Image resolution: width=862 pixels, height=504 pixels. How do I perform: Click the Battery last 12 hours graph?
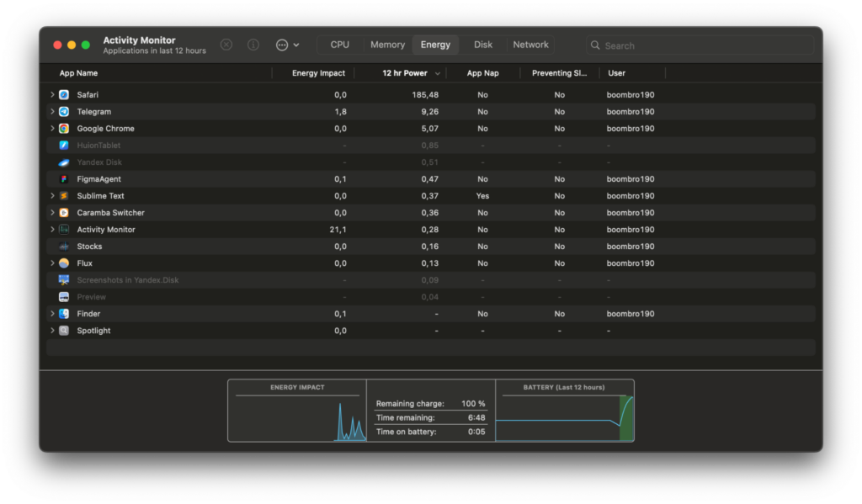coord(565,417)
